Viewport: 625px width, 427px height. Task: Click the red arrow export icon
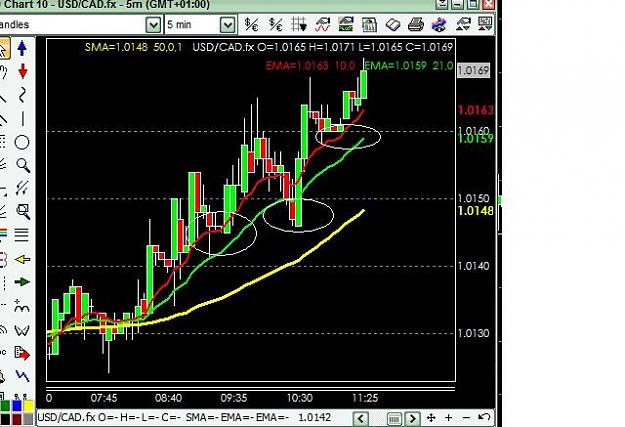click(22, 353)
